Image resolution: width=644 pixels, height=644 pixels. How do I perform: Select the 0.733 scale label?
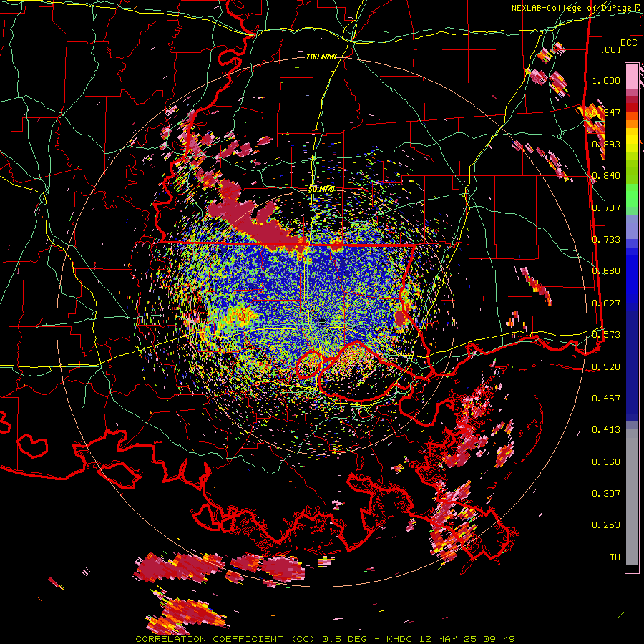(x=606, y=240)
